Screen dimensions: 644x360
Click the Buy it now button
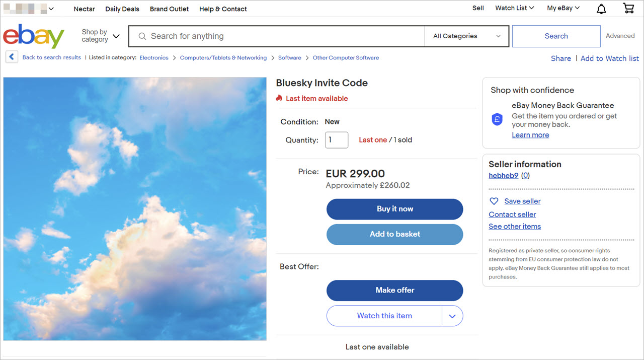coord(395,209)
